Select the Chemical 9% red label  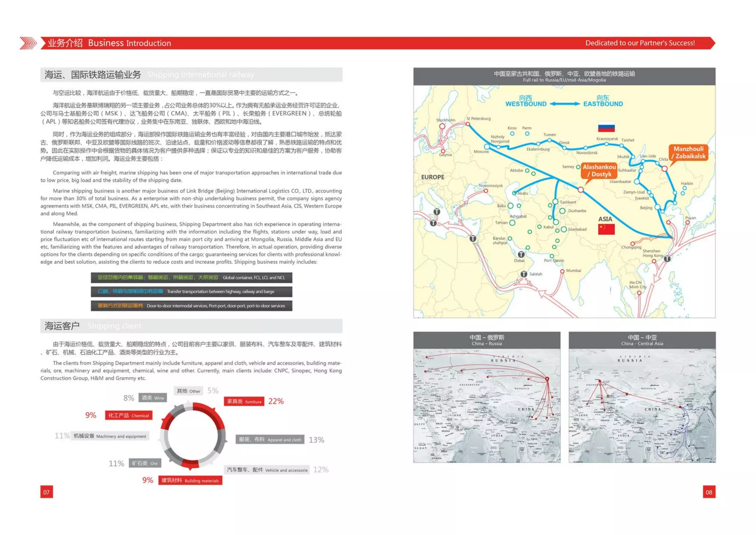pyautogui.click(x=128, y=415)
